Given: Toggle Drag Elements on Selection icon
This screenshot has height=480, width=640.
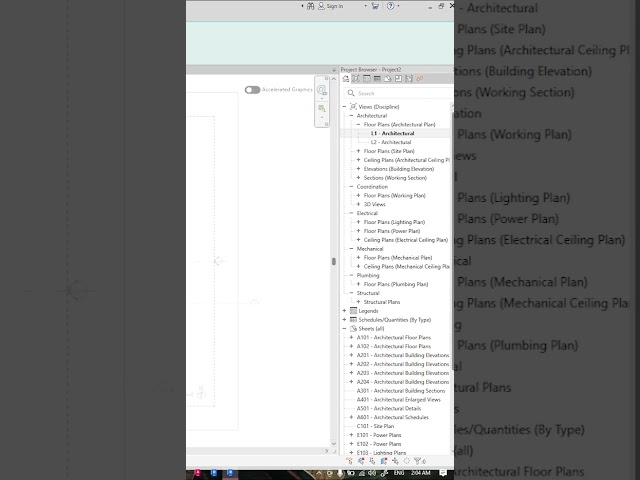Looking at the screenshot, I should click(x=395, y=461).
